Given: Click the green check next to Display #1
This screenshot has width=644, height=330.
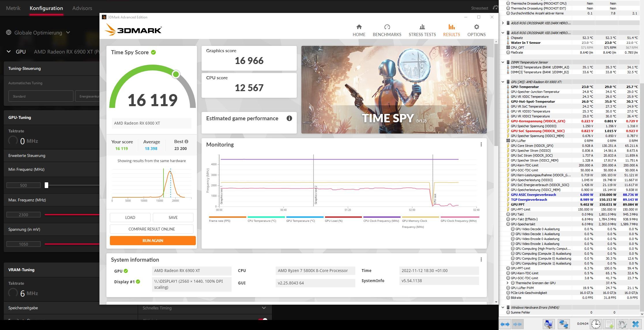Looking at the screenshot, I should coord(138,282).
